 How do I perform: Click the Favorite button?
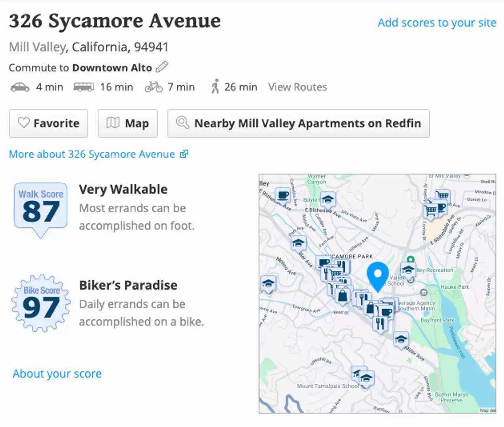(x=49, y=123)
